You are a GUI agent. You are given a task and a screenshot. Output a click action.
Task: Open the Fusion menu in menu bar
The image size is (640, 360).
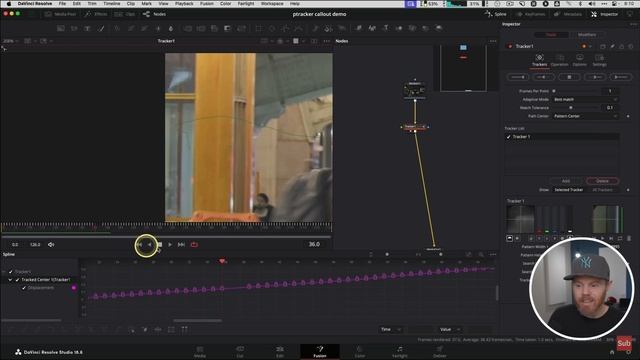pyautogui.click(x=207, y=3)
